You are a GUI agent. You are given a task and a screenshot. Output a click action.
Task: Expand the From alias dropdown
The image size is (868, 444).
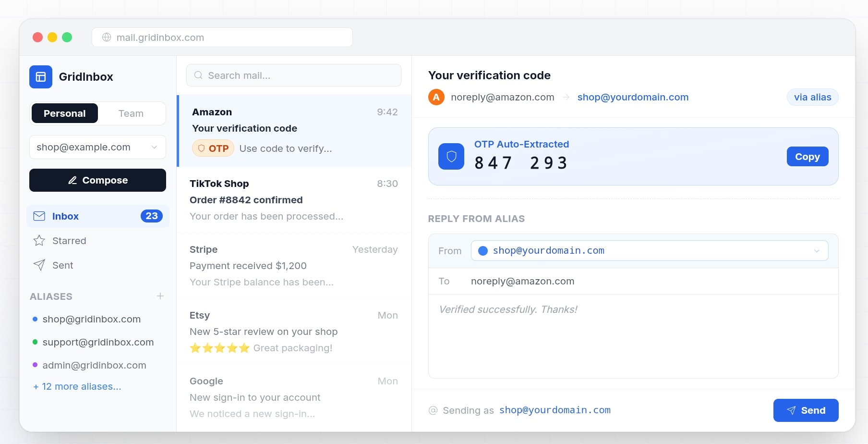click(x=650, y=251)
